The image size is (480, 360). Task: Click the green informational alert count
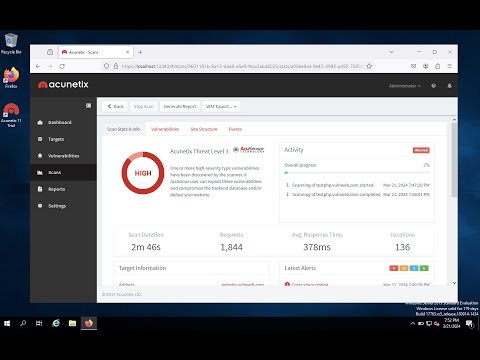pyautogui.click(x=424, y=268)
